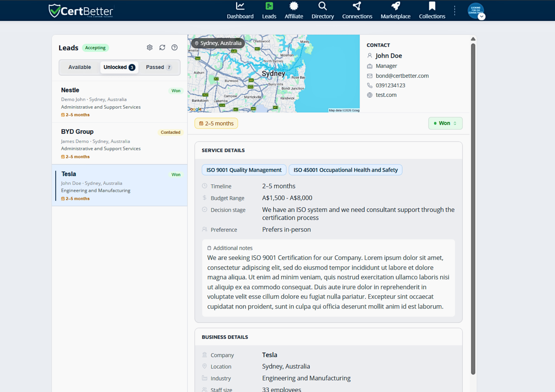
Task: Open leads settings gear icon
Action: pyautogui.click(x=150, y=47)
